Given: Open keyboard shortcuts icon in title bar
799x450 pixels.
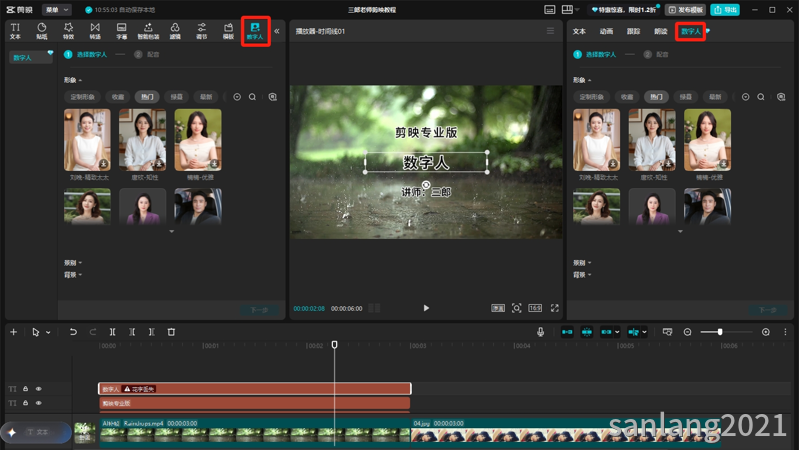Looking at the screenshot, I should [x=549, y=10].
